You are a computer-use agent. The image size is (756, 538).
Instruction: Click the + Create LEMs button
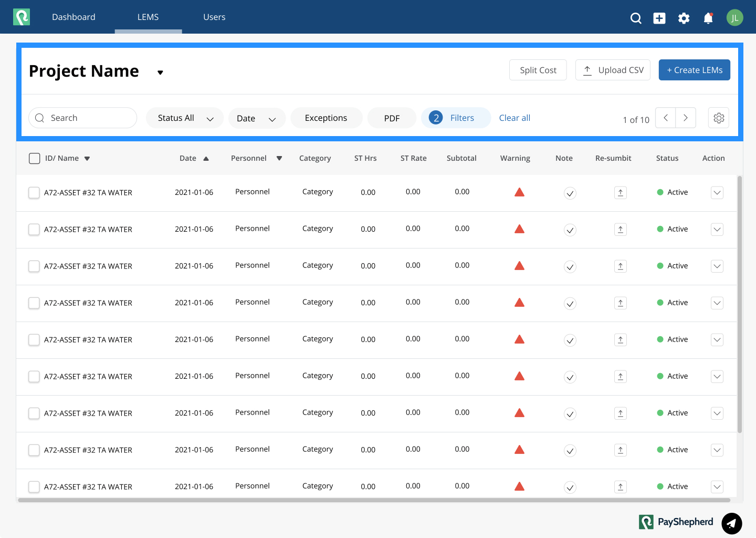[695, 70]
